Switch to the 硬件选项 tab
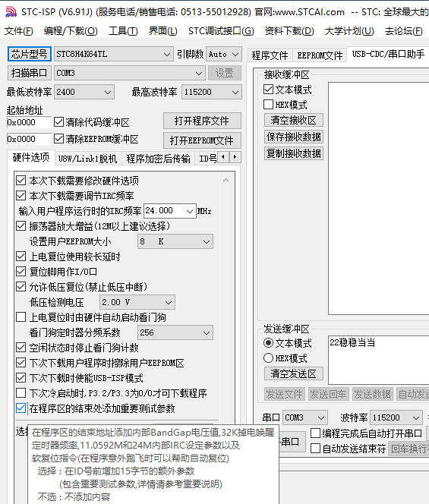 [x=31, y=158]
